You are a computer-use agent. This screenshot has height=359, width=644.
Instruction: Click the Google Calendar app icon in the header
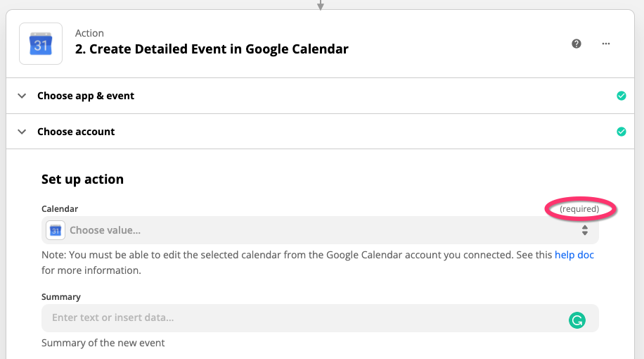[x=40, y=44]
